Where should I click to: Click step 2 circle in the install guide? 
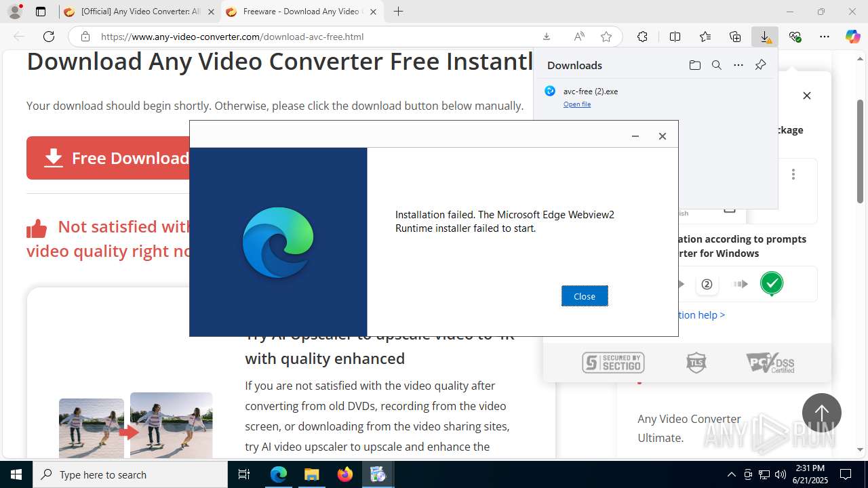[707, 284]
